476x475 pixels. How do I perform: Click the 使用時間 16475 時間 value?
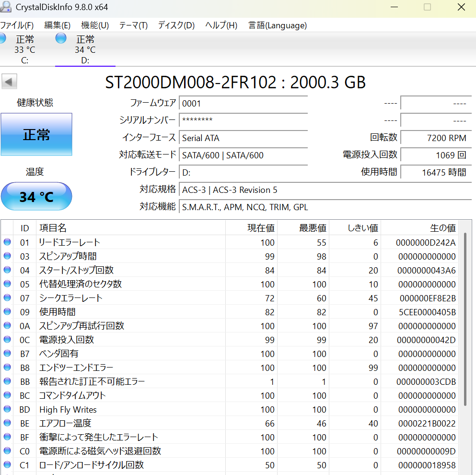[436, 172]
